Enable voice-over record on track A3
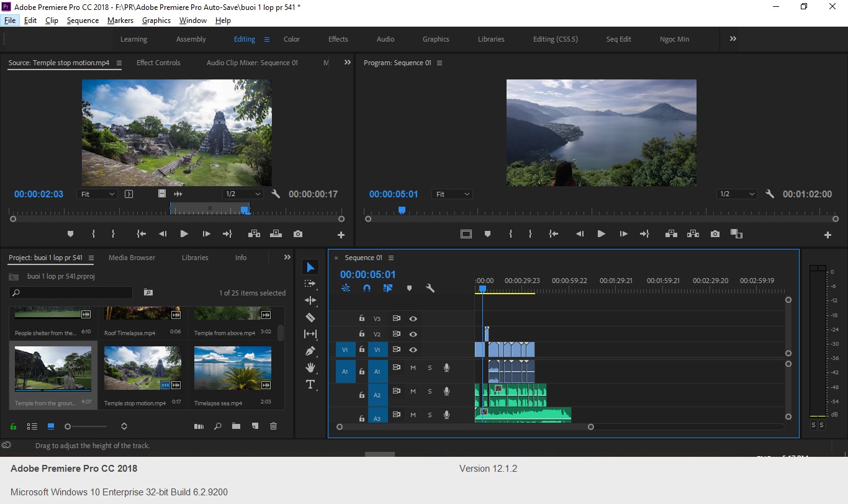848x504 pixels. coord(446,415)
